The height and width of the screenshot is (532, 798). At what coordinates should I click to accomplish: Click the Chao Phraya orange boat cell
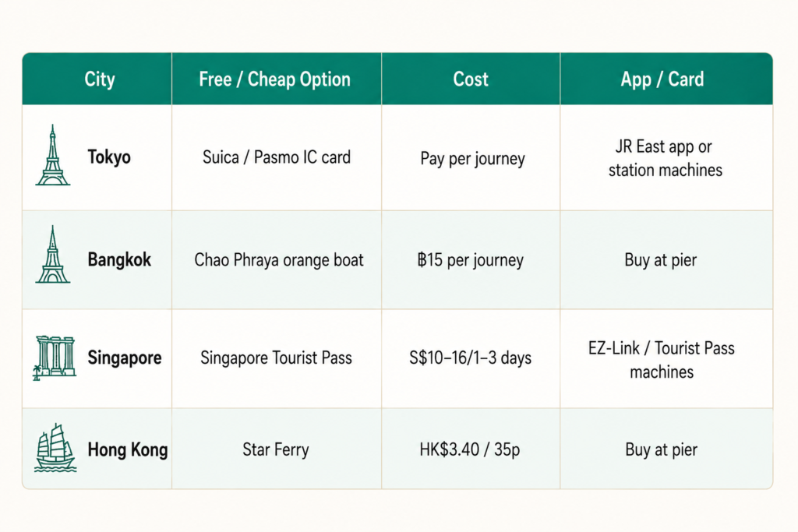pos(279,260)
